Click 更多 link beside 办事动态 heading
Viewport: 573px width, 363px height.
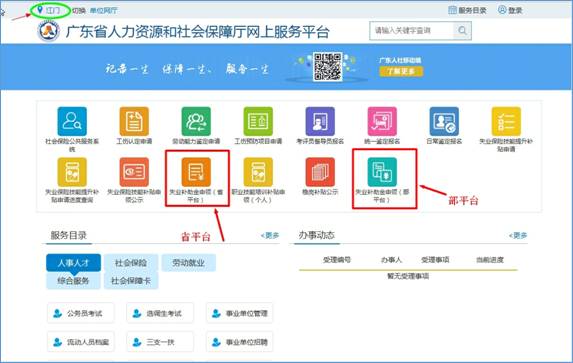point(518,235)
